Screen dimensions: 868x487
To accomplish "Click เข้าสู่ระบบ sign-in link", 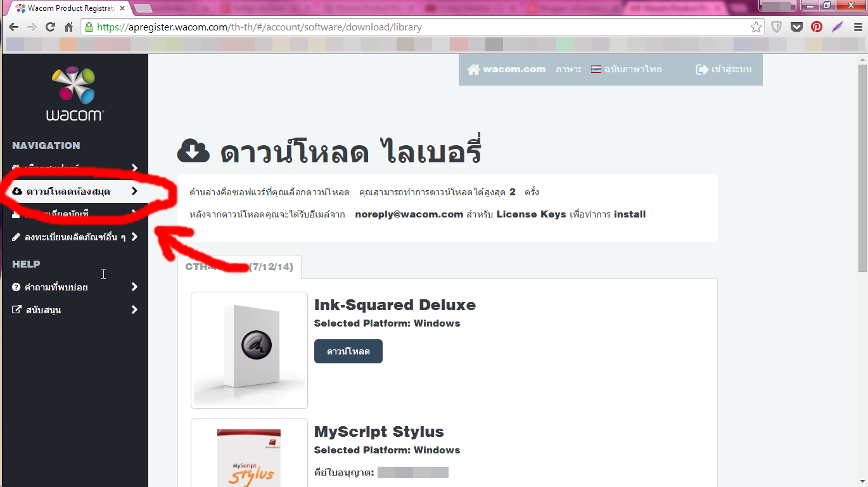I will tap(724, 69).
